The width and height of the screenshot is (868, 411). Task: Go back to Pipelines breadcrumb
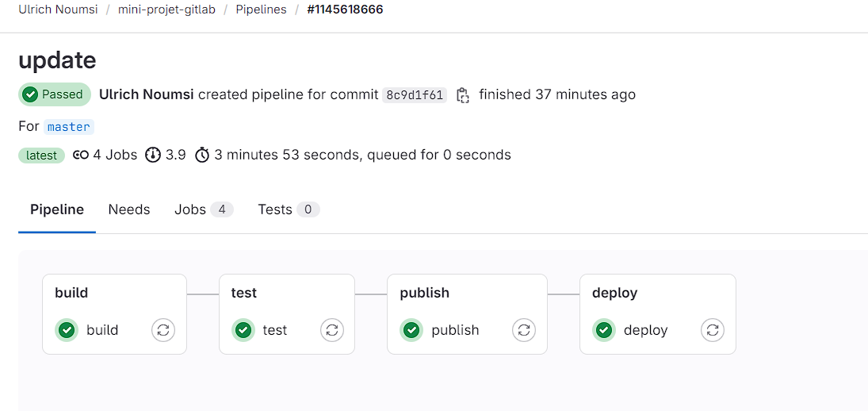(261, 10)
